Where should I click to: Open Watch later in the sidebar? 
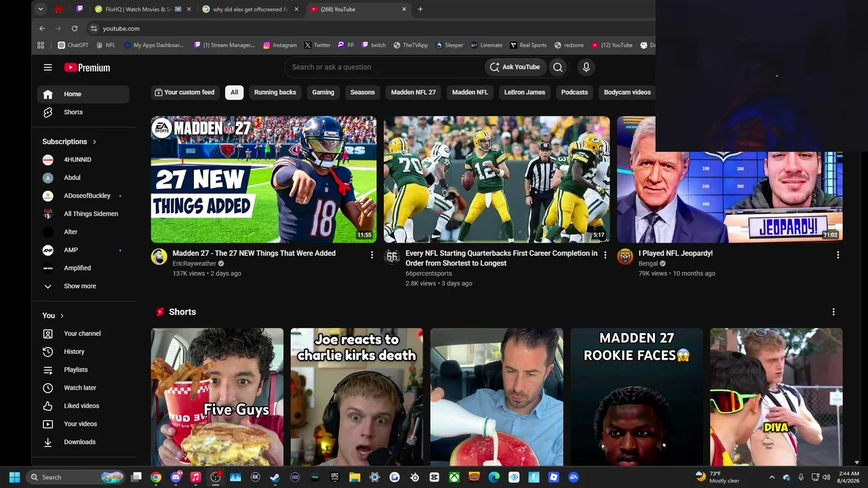point(83,388)
